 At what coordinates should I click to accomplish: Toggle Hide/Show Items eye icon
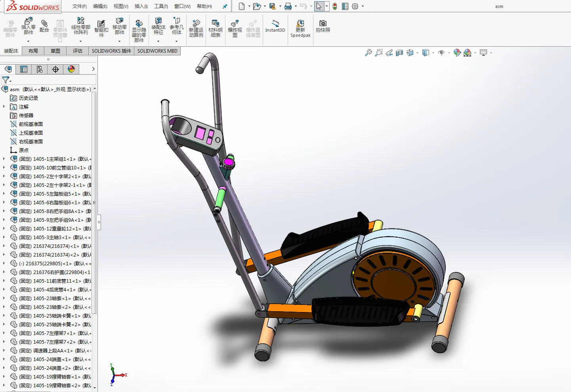point(441,53)
